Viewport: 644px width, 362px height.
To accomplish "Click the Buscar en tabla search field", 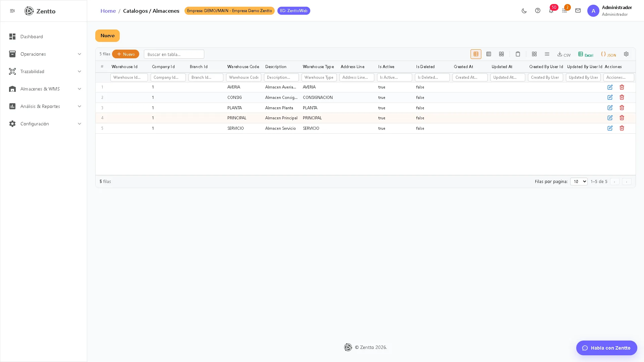I will tap(174, 54).
